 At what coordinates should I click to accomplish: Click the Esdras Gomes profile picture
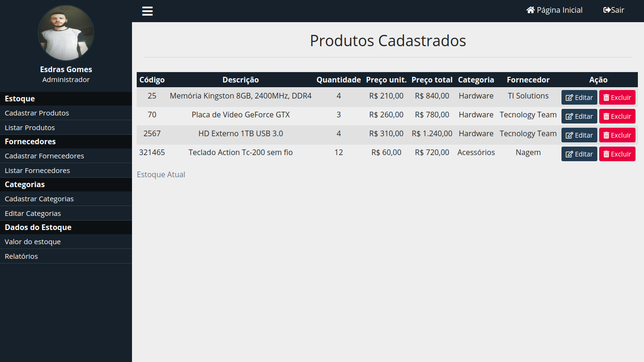pyautogui.click(x=66, y=33)
